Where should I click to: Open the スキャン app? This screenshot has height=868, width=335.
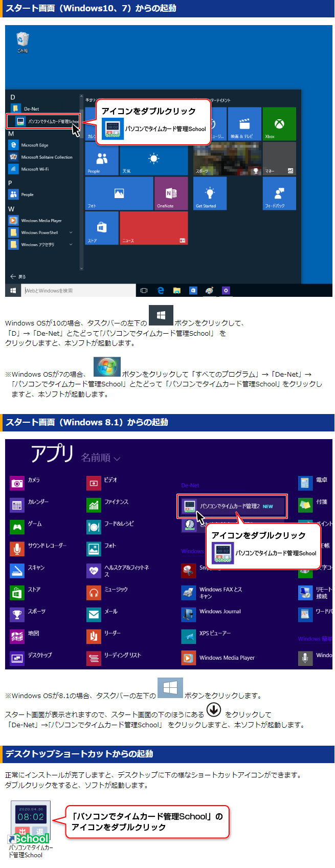(x=28, y=571)
